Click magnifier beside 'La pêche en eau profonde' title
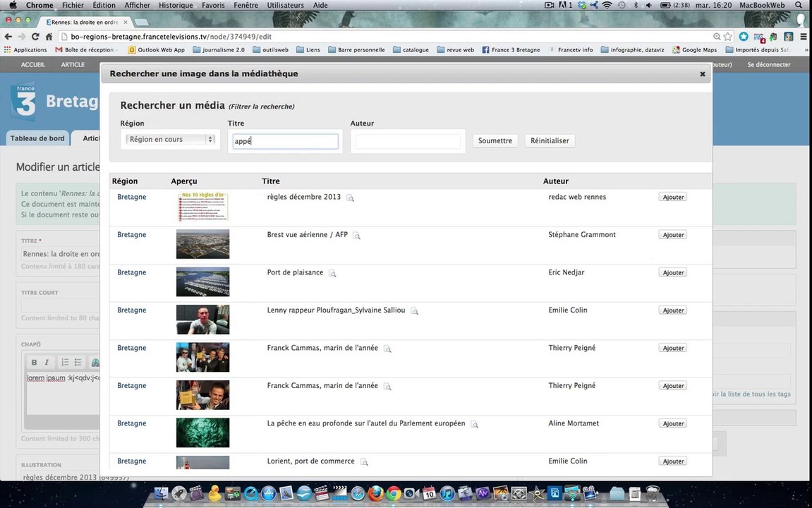 (474, 425)
